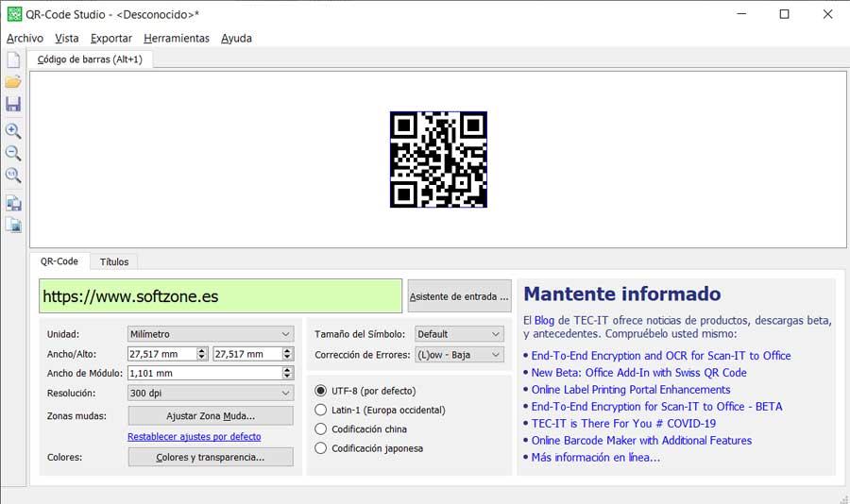Click Restablecer ajustes por defecto link
Image resolution: width=850 pixels, height=504 pixels.
coord(194,436)
